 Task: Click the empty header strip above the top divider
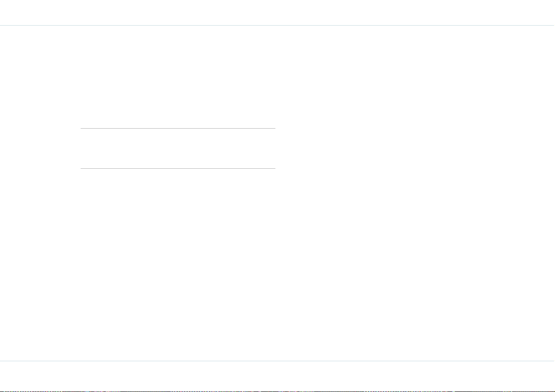(x=278, y=13)
